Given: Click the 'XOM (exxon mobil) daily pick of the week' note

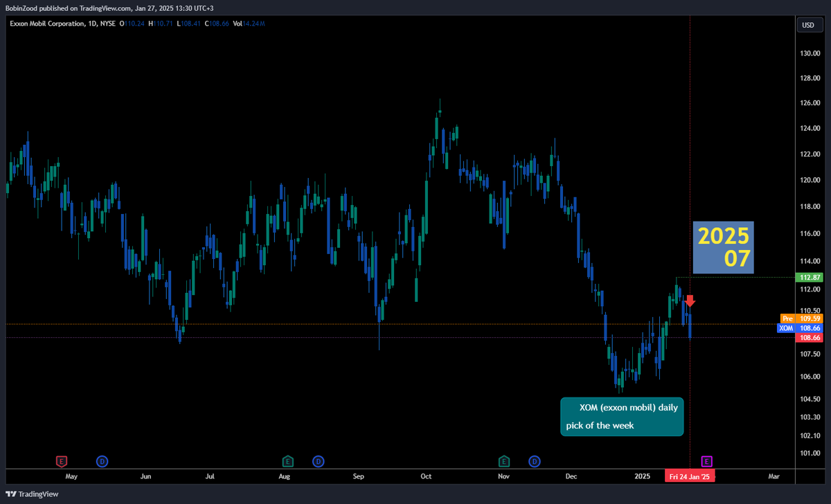Looking at the screenshot, I should coord(622,416).
